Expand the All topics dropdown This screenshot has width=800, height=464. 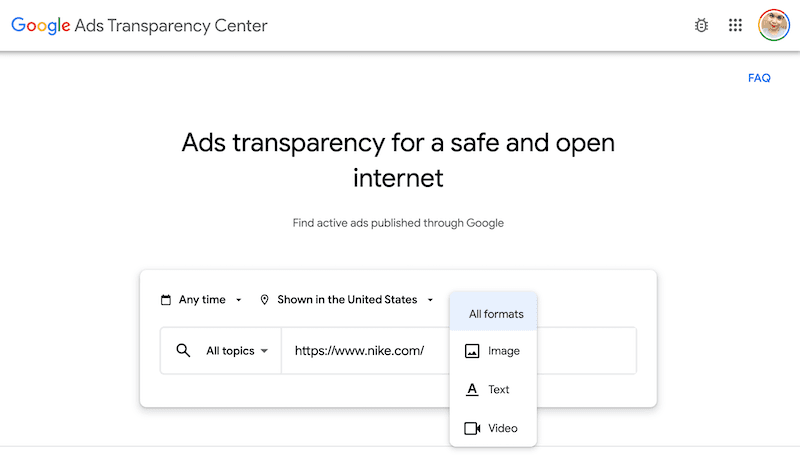237,351
